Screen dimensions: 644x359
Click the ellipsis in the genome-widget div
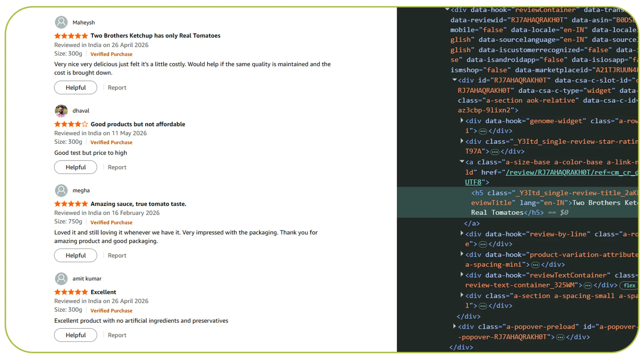coord(483,131)
